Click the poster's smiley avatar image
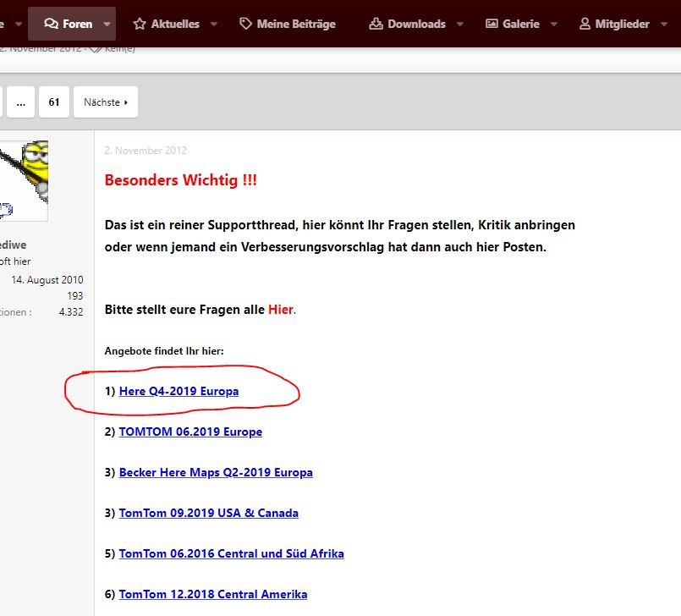The width and height of the screenshot is (681, 616). [x=24, y=181]
